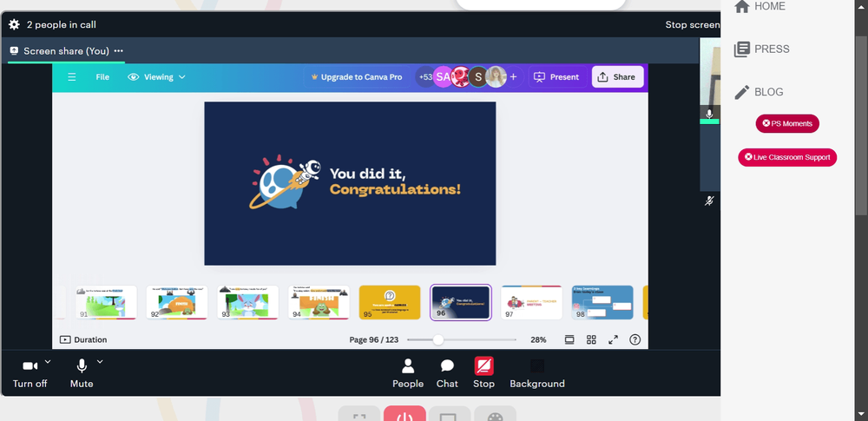Close the PS Moments tag
Viewport: 868px width, 421px height.
coord(766,123)
